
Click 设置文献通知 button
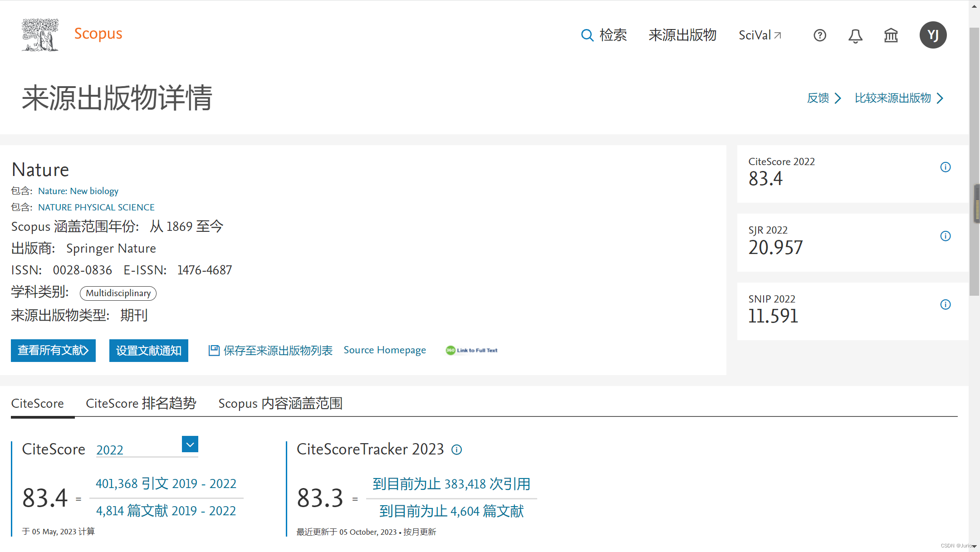(x=148, y=351)
